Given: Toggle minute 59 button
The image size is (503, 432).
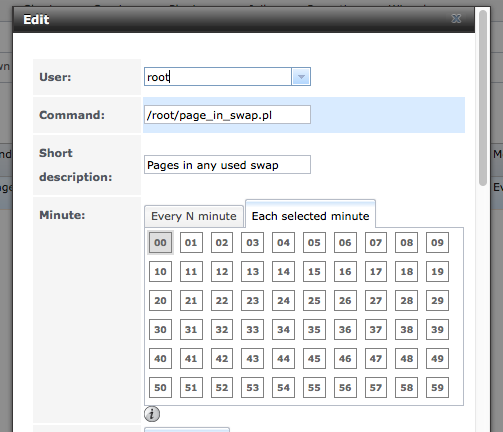Looking at the screenshot, I should [x=437, y=388].
